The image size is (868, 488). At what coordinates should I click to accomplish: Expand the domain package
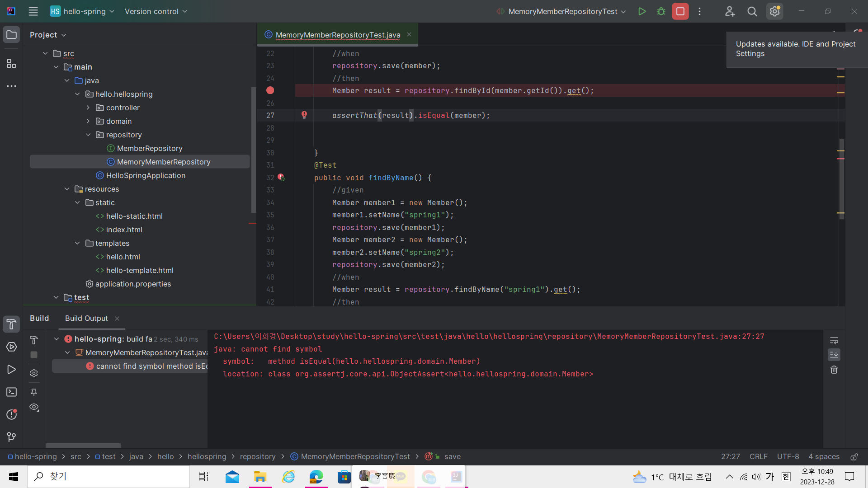tap(88, 121)
